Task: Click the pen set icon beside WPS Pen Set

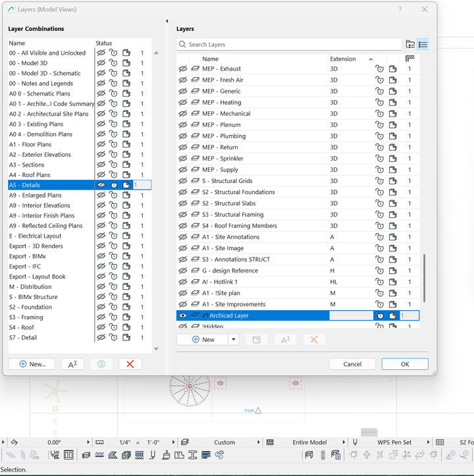Action: pyautogui.click(x=355, y=442)
